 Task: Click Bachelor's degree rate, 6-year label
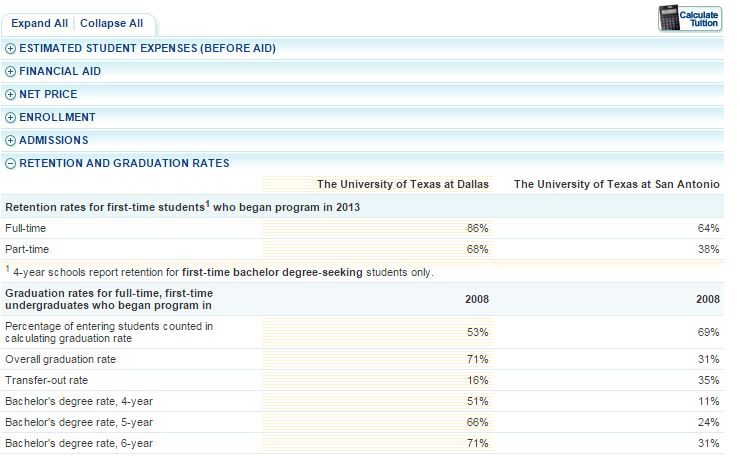point(79,443)
